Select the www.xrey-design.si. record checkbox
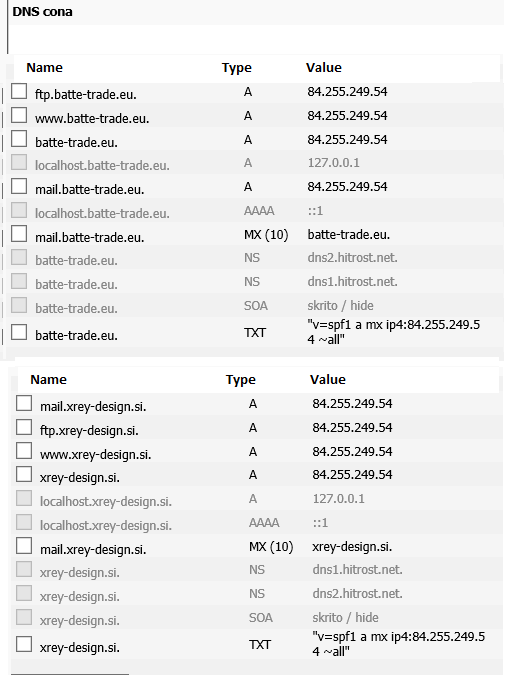505x684 pixels. [x=24, y=451]
